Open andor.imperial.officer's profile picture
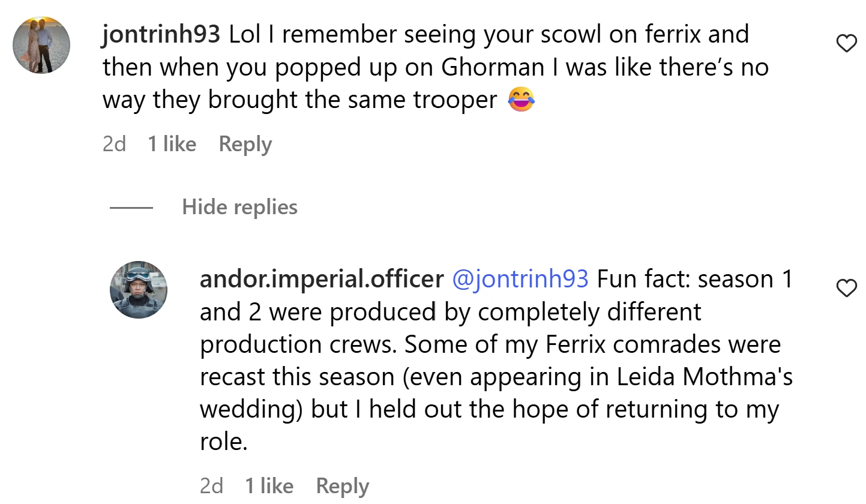This screenshot has width=866, height=504. pos(138,290)
